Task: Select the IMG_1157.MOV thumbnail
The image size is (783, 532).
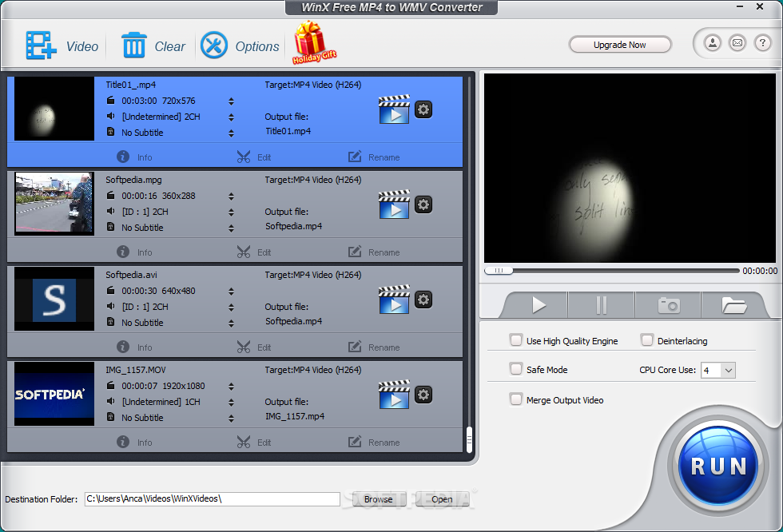Action: (x=54, y=393)
